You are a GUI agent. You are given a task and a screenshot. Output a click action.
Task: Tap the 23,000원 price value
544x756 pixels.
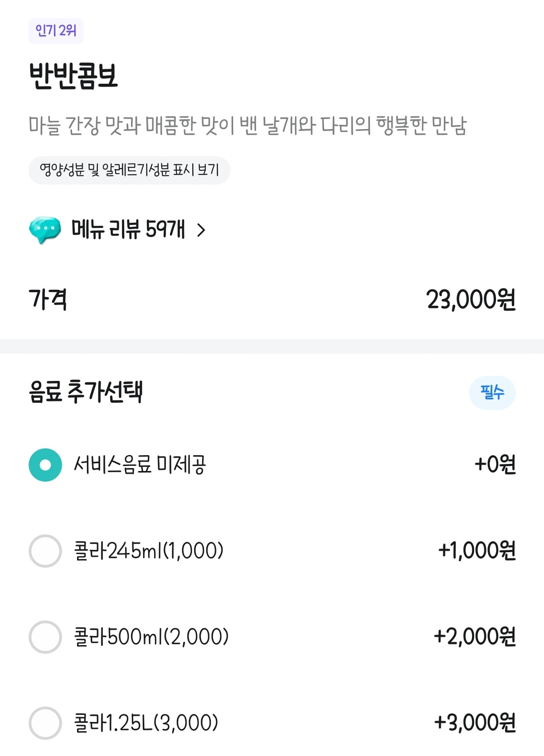tap(471, 300)
